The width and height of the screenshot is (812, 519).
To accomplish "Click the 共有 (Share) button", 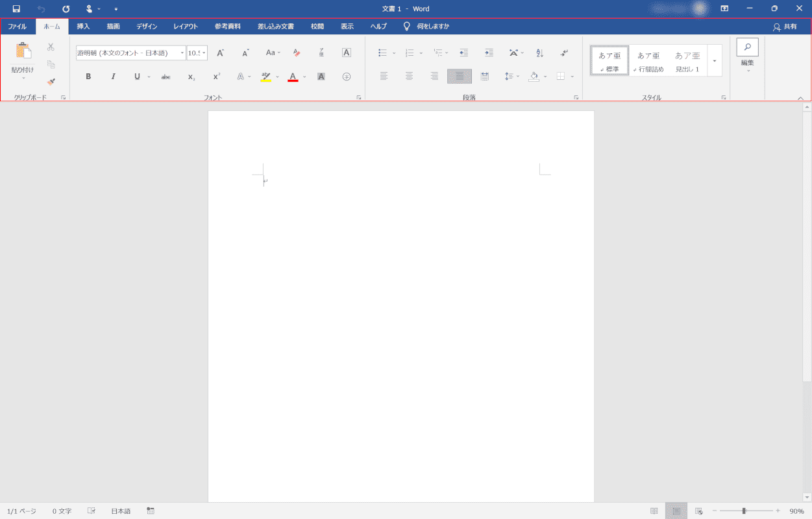I will 784,27.
